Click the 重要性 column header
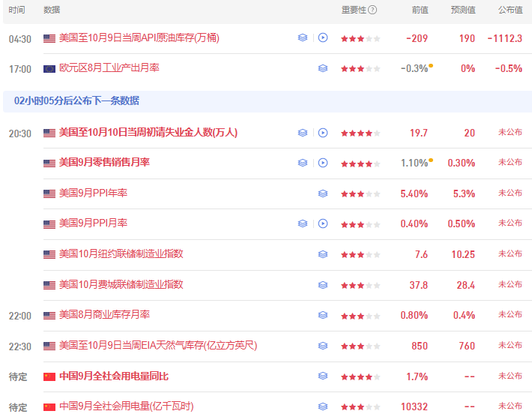 click(354, 10)
